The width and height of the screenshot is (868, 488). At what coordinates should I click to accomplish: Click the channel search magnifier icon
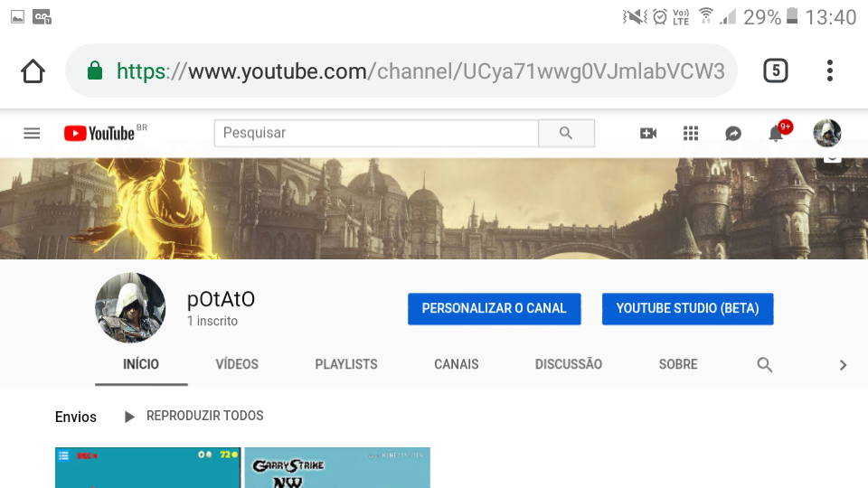pos(765,364)
